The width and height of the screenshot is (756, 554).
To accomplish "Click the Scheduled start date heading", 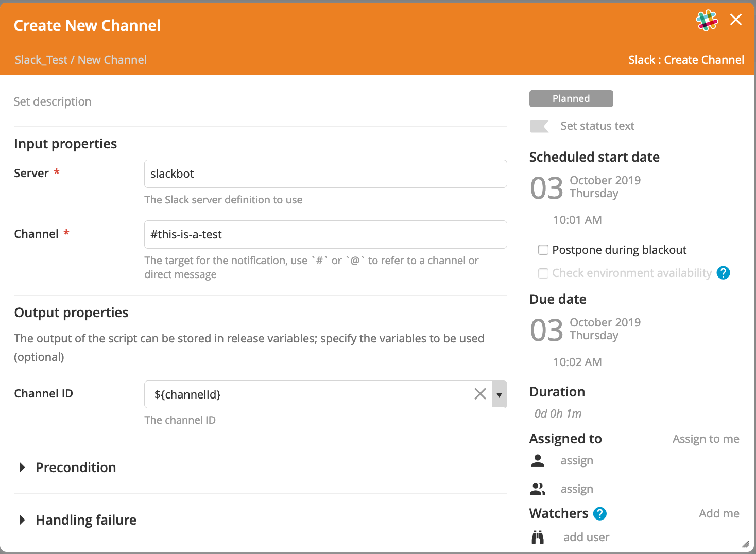I will (594, 157).
